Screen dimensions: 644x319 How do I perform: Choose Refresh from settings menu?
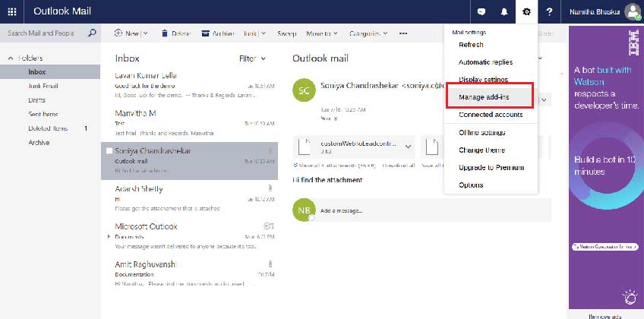(471, 45)
